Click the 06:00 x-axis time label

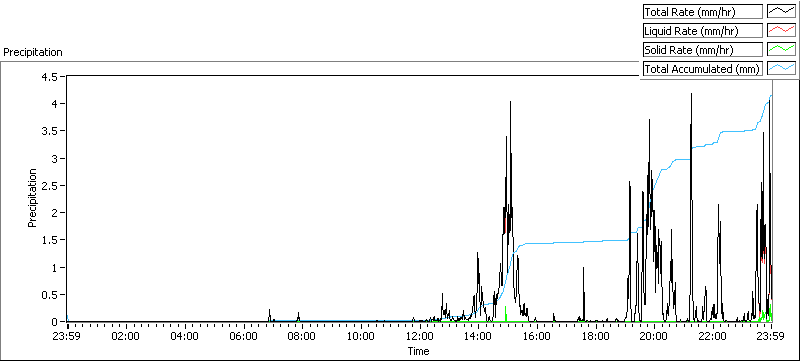click(243, 336)
